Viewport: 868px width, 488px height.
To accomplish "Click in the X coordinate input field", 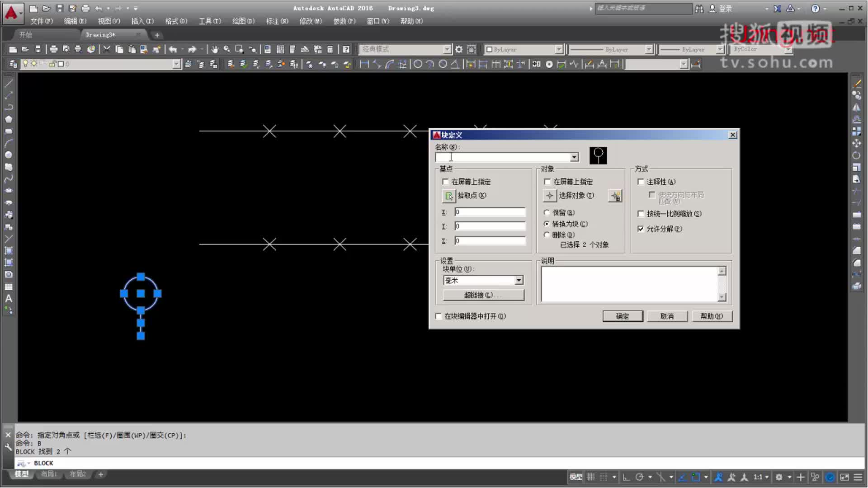I will click(x=490, y=212).
